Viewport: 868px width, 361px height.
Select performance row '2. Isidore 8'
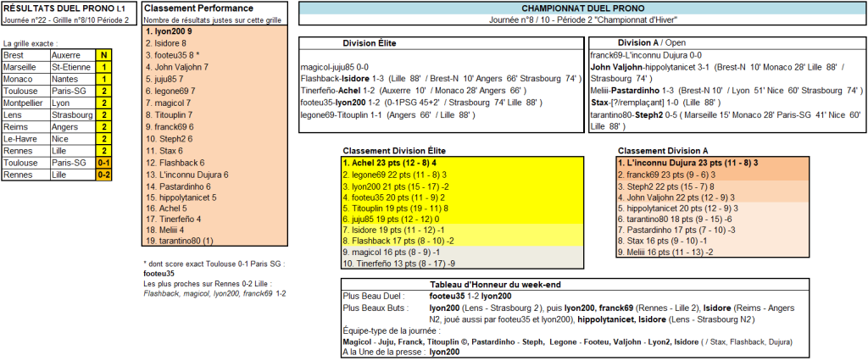[214, 42]
